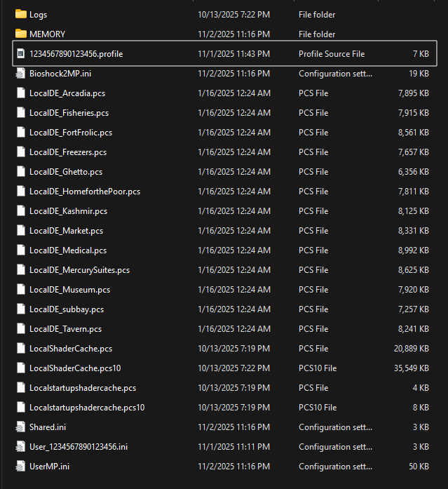This screenshot has width=448, height=489.
Task: Click the LocalShaderCache.pcs10 file icon
Action: [20, 368]
